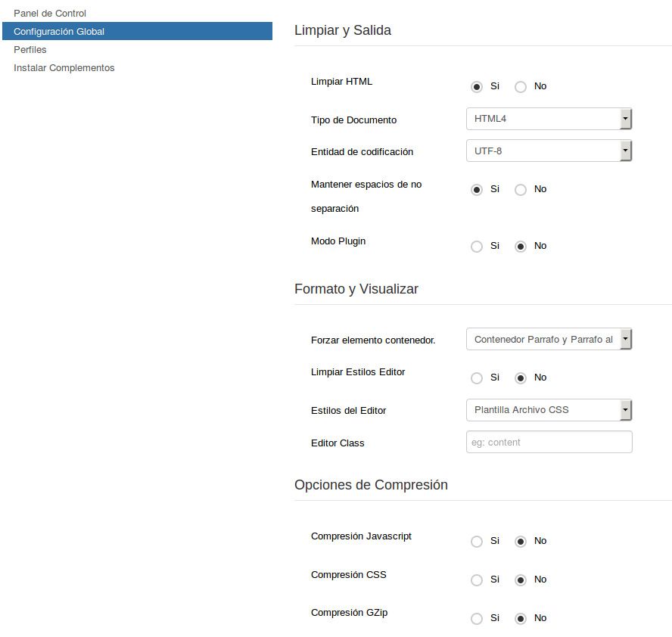Enable Modo Plugin with Si
Screen dimensions: 672x637
(476, 247)
